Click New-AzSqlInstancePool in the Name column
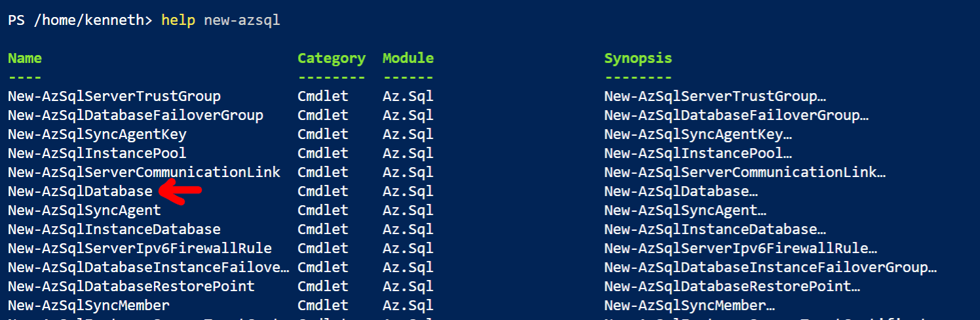 click(x=97, y=153)
